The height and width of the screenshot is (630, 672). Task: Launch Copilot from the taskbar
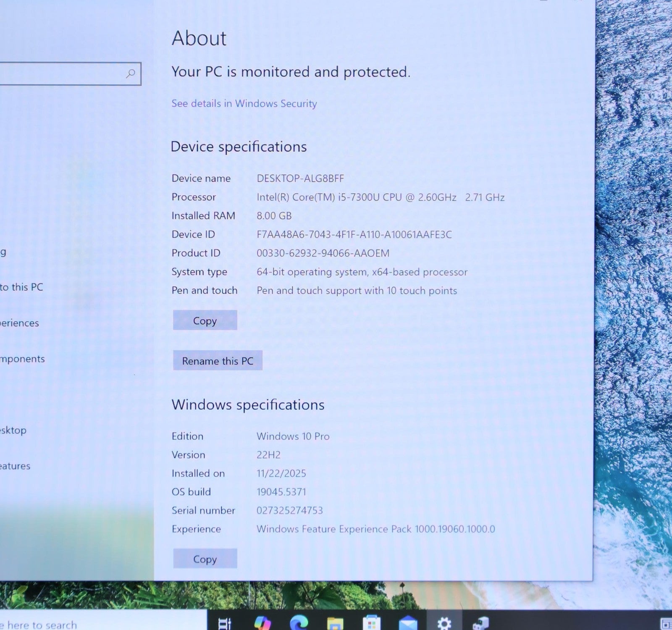(x=262, y=623)
